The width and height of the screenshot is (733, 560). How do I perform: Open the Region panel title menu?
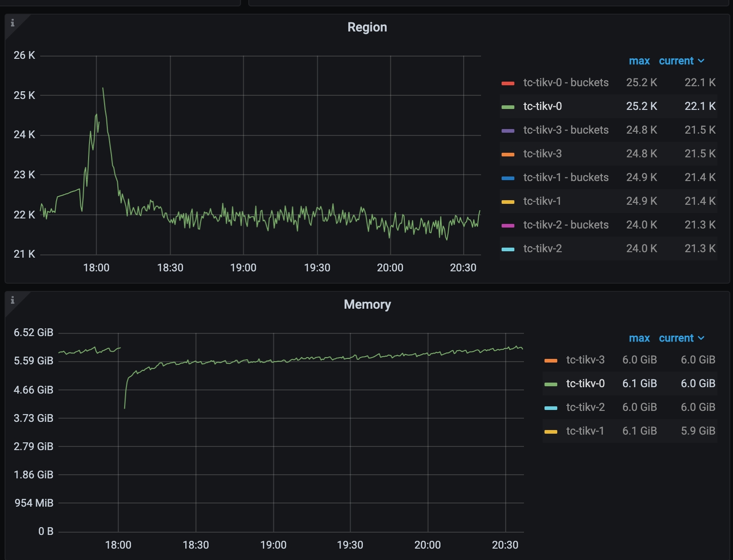pyautogui.click(x=367, y=27)
